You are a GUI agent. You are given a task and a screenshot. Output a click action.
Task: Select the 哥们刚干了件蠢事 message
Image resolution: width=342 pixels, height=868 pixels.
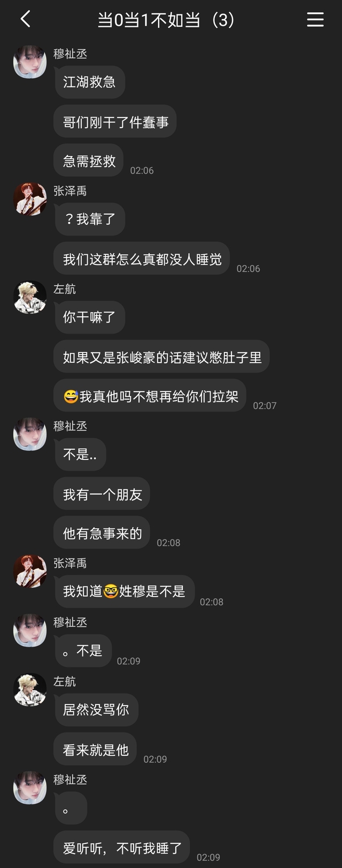coord(115,121)
